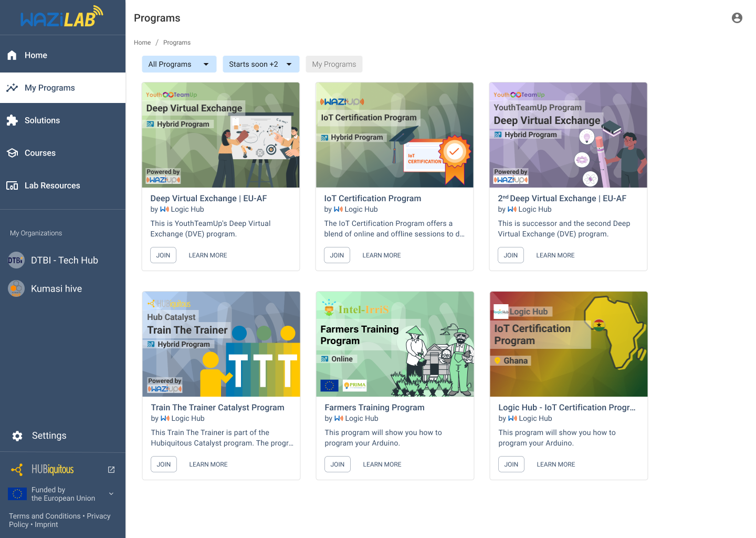Expand Funded by the European Union chevron
756x538 pixels.
click(x=111, y=494)
